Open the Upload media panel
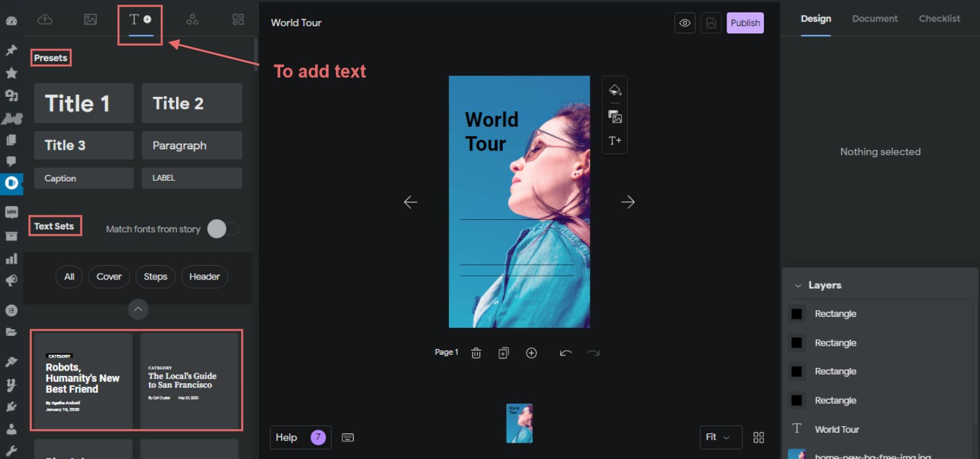The width and height of the screenshot is (980, 459). [x=45, y=19]
